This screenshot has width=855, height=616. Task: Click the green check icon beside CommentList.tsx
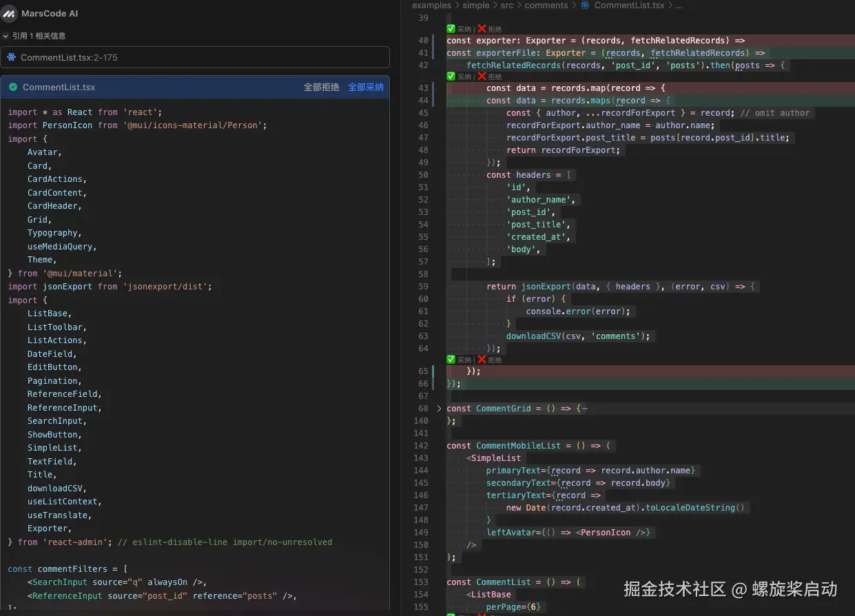click(x=13, y=88)
